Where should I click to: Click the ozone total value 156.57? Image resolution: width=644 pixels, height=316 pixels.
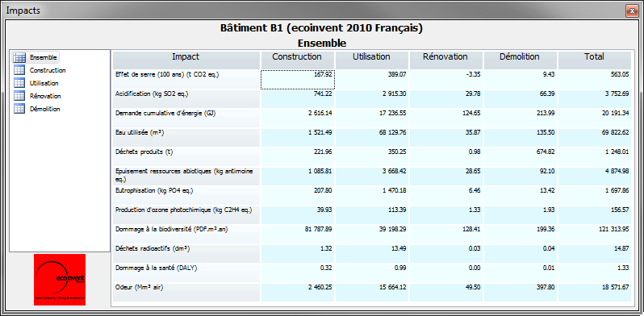pos(619,210)
